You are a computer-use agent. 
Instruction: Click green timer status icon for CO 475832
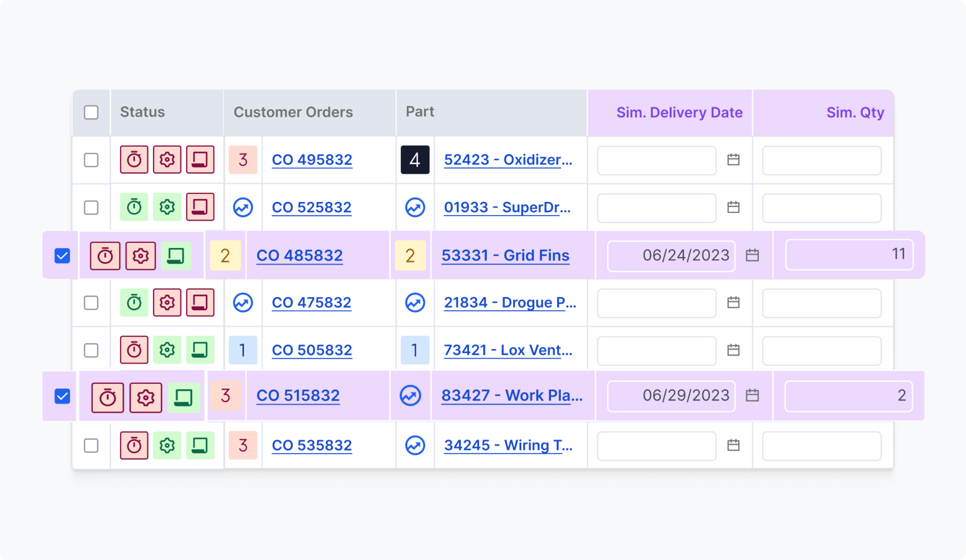tap(134, 302)
